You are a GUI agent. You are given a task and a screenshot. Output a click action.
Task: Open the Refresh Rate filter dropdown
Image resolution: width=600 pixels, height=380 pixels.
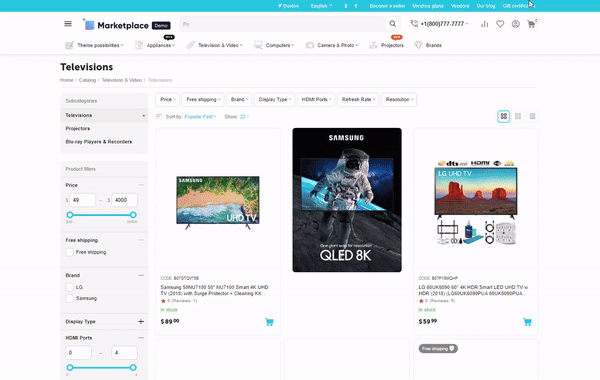(358, 99)
